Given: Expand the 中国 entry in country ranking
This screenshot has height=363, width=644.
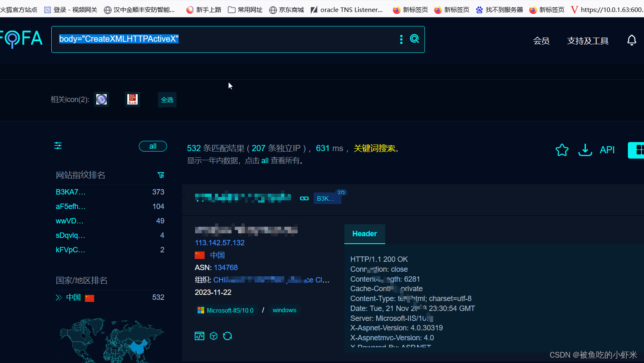Looking at the screenshot, I should point(58,297).
